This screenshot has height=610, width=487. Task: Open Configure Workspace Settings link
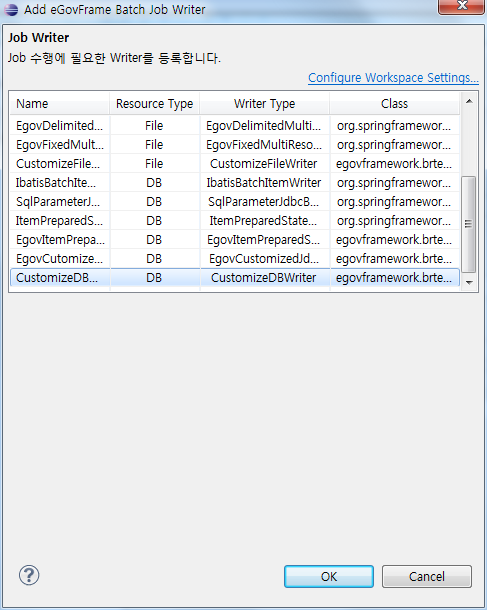point(393,78)
